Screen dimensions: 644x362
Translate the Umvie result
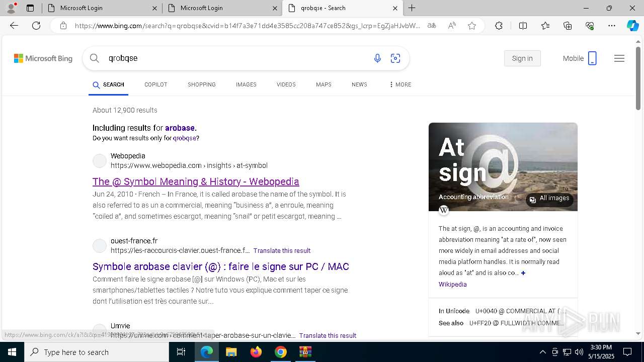(328, 335)
